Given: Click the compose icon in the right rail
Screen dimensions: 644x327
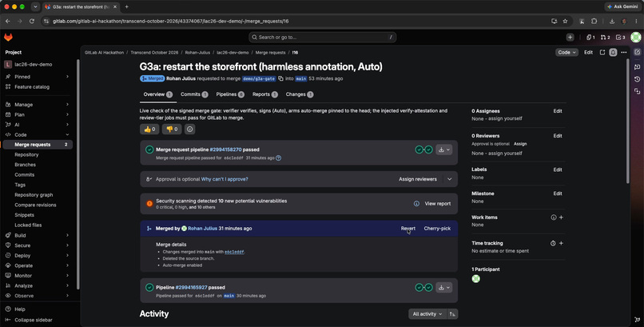Looking at the screenshot, I should 637,52.
